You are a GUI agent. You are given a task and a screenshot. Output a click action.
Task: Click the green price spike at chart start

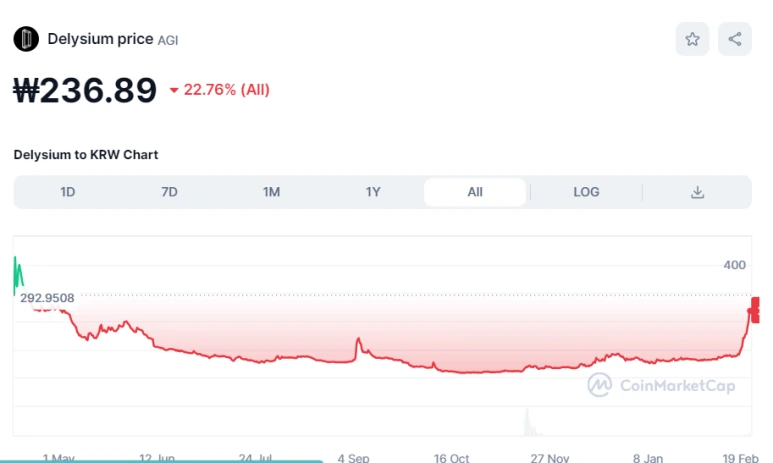18,274
